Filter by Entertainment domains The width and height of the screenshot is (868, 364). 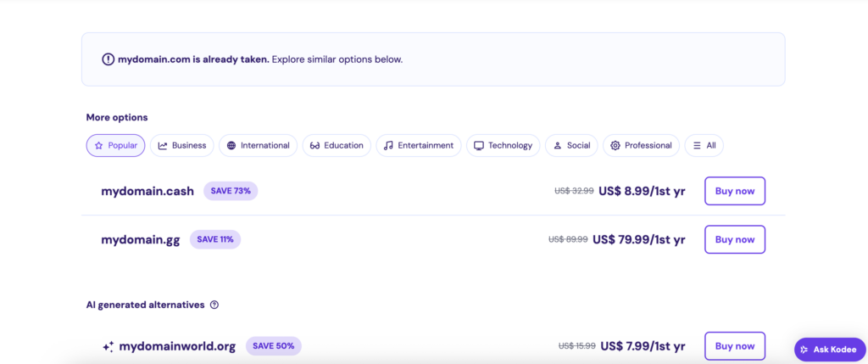click(x=418, y=145)
